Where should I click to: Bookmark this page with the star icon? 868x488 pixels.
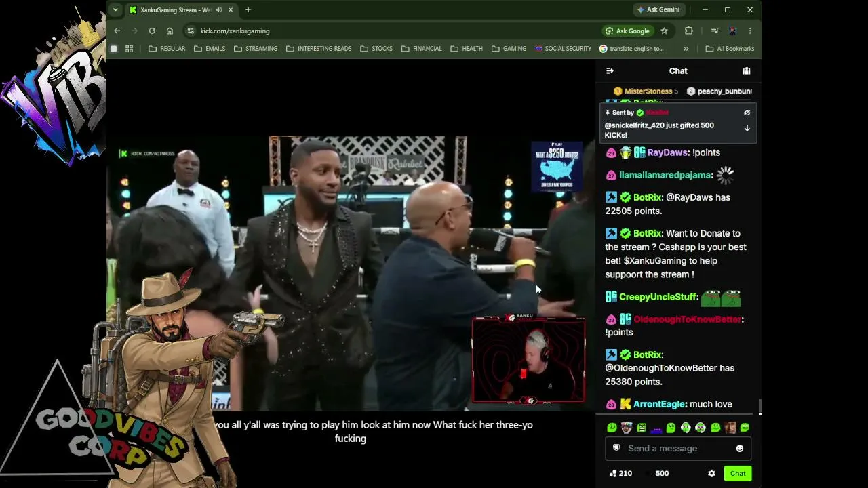[x=664, y=30]
